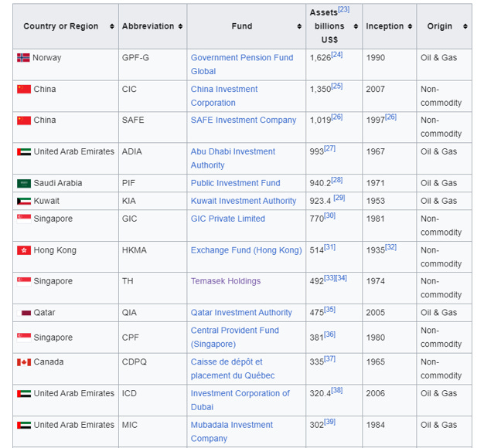Open Exchange Fund (Hong Kong) link
The height and width of the screenshot is (448, 501).
click(x=247, y=250)
